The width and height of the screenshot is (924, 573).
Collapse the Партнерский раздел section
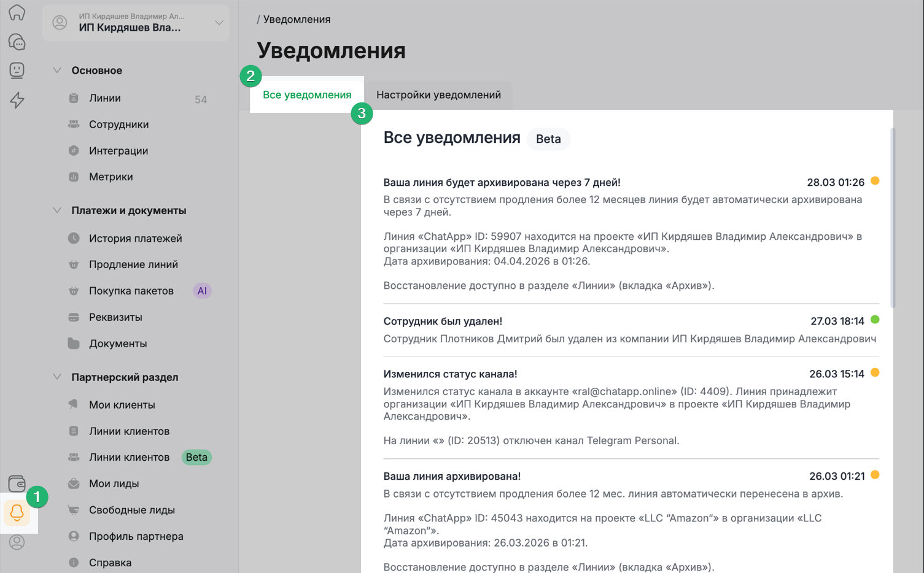coord(57,377)
